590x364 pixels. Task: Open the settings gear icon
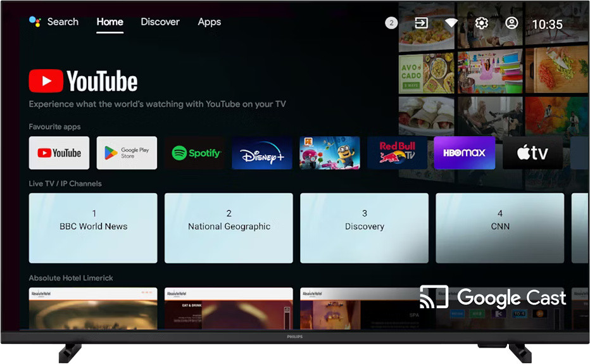[482, 23]
